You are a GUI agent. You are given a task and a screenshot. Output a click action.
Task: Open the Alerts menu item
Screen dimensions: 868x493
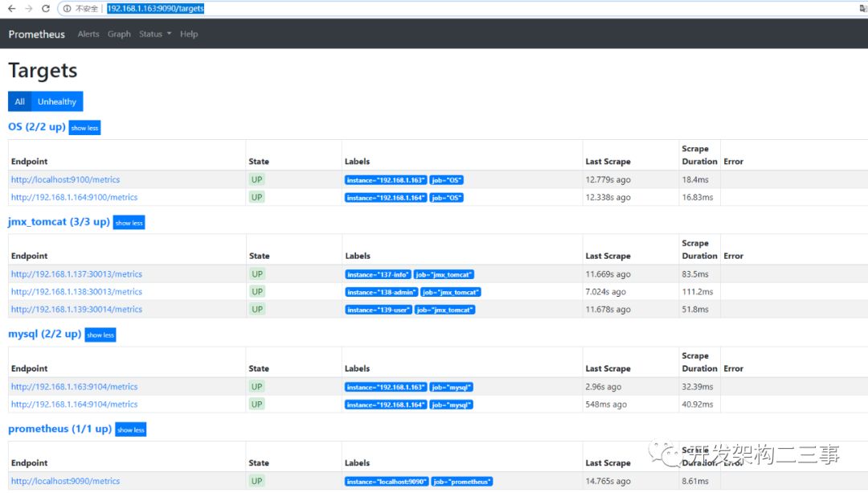[88, 34]
